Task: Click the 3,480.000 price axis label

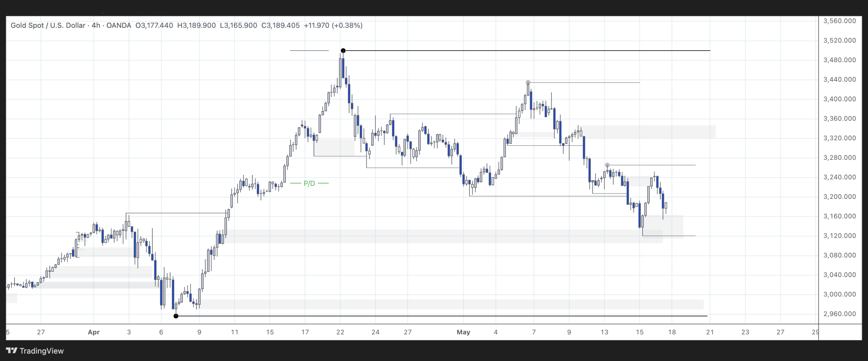Action: [x=840, y=60]
